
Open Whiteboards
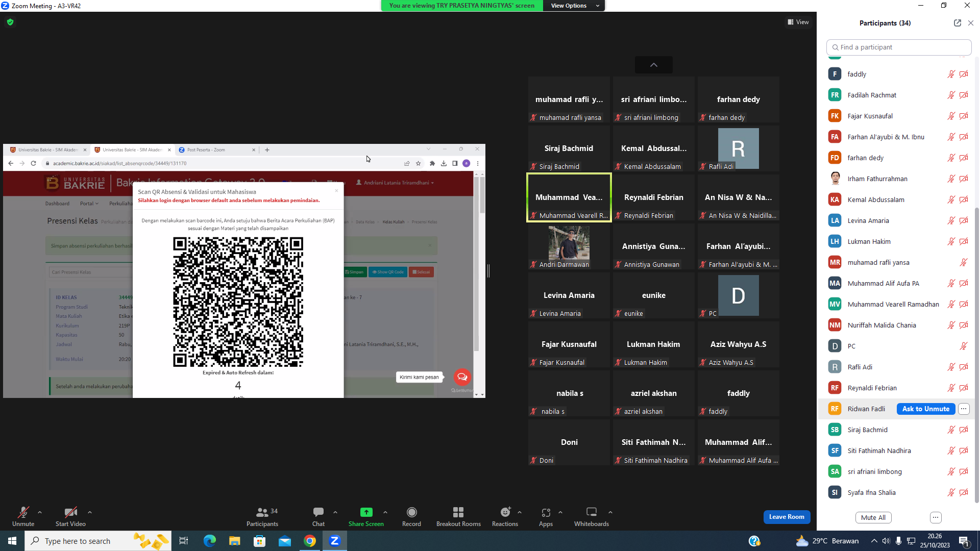592,516
